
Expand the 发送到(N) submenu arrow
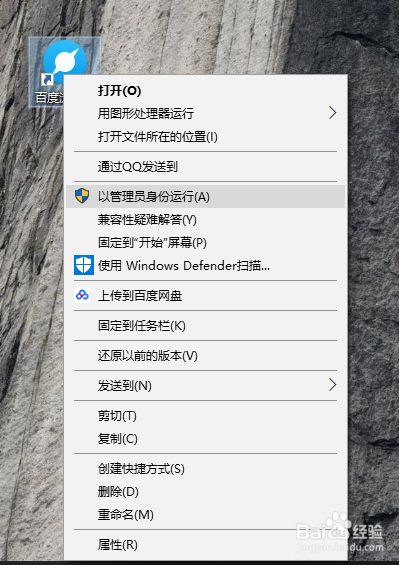332,385
